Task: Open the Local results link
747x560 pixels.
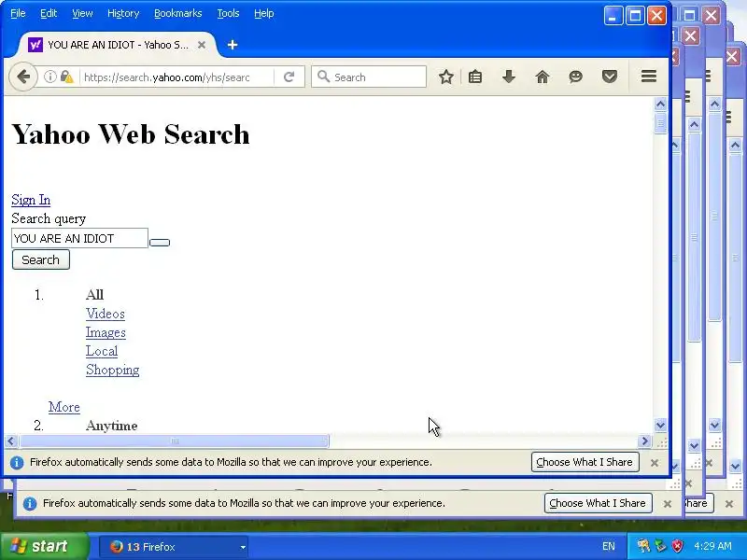Action: 102,351
